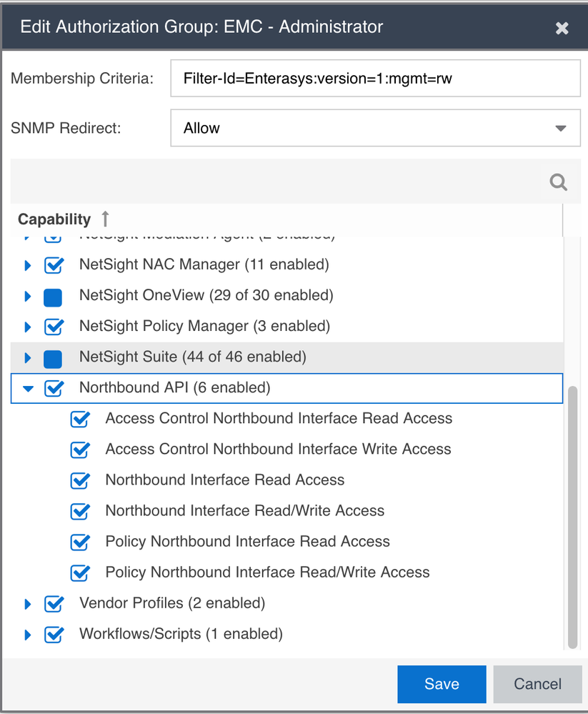Expand the Workflows/Scripts node
The image size is (588, 714).
(29, 635)
